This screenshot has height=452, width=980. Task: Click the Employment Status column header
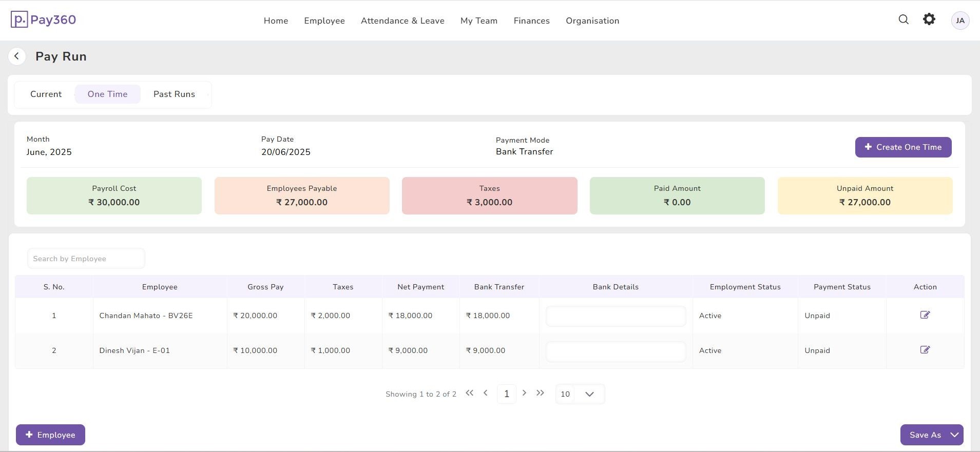click(x=745, y=287)
